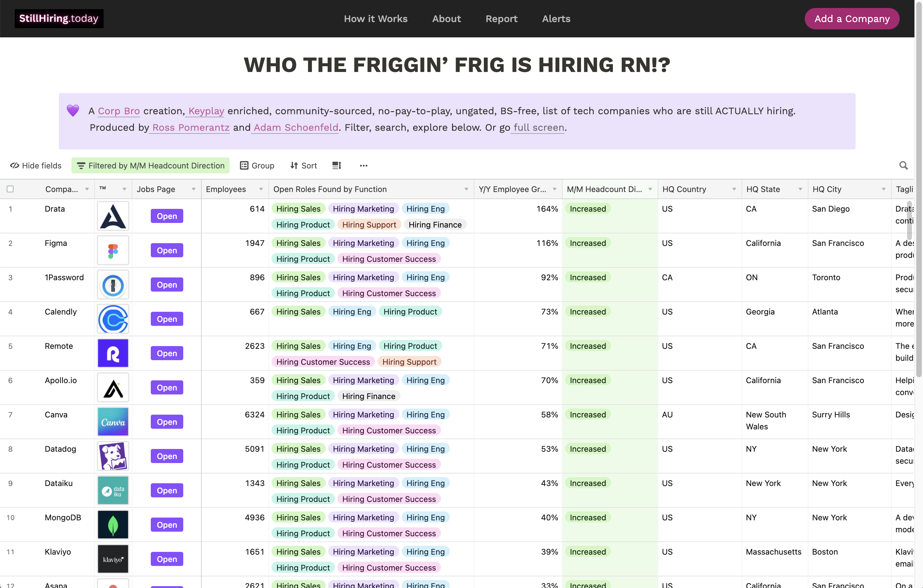The height and width of the screenshot is (588, 923).
Task: Click the Apollo.io logo icon
Action: 113,388
